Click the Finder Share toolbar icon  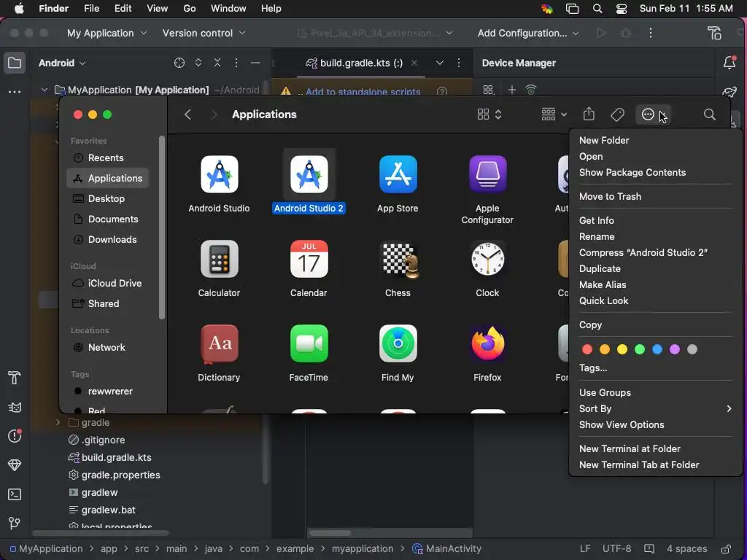(589, 114)
